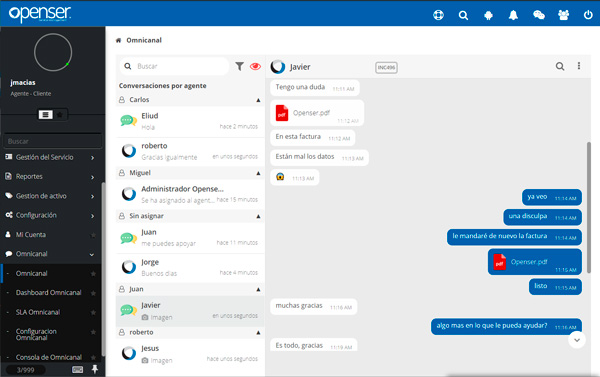
Task: Toggle the red eye visibility icon
Action: click(x=255, y=66)
